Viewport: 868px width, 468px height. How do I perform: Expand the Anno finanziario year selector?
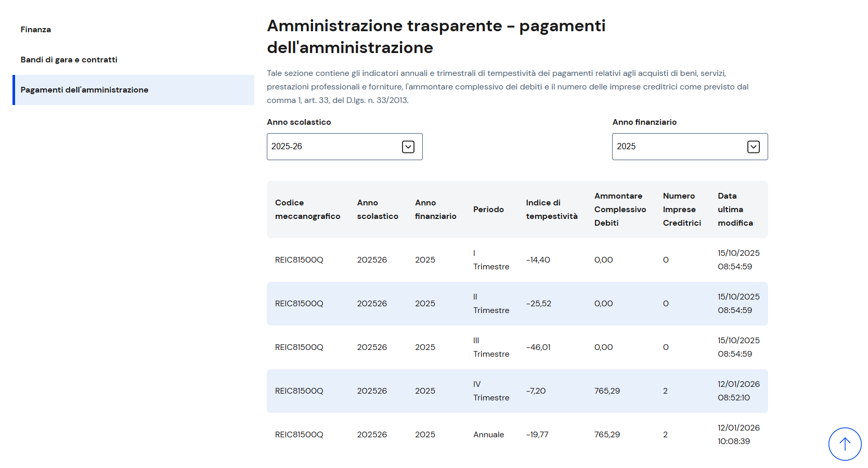689,147
